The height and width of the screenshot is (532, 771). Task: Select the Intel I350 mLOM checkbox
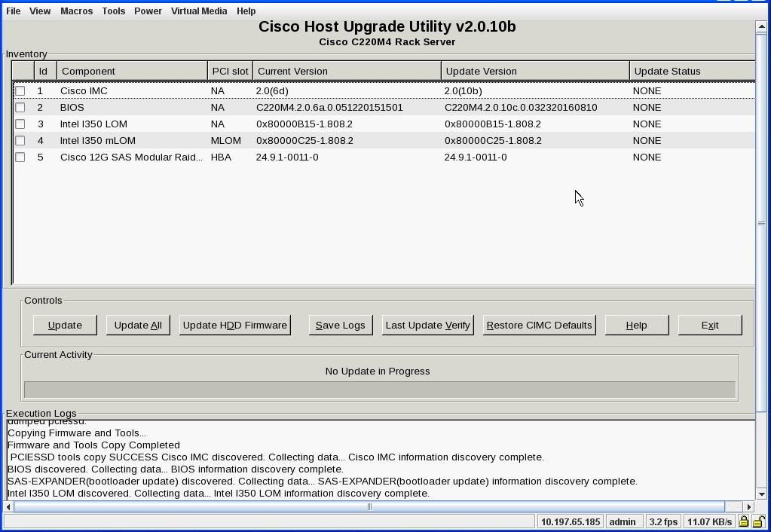tap(20, 140)
